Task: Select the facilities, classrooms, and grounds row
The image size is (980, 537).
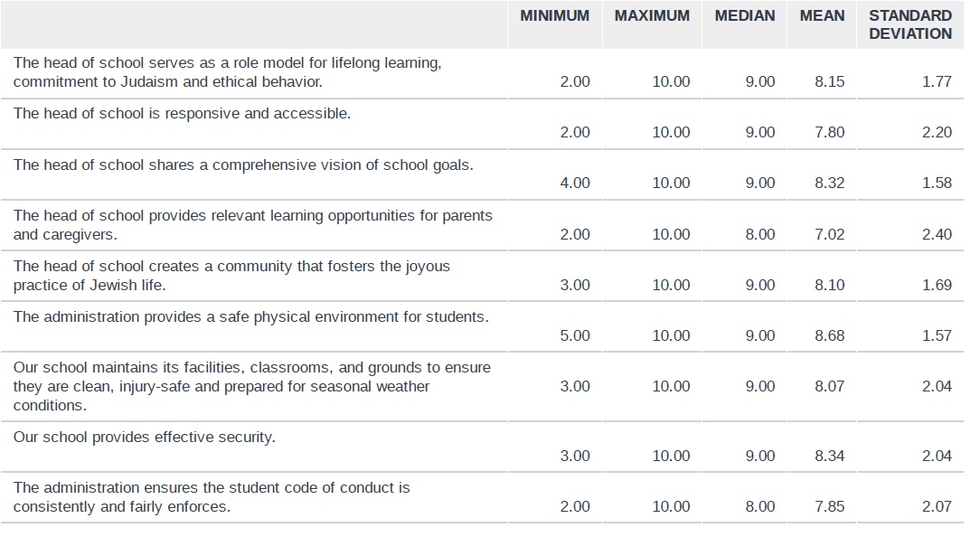Action: (482, 387)
